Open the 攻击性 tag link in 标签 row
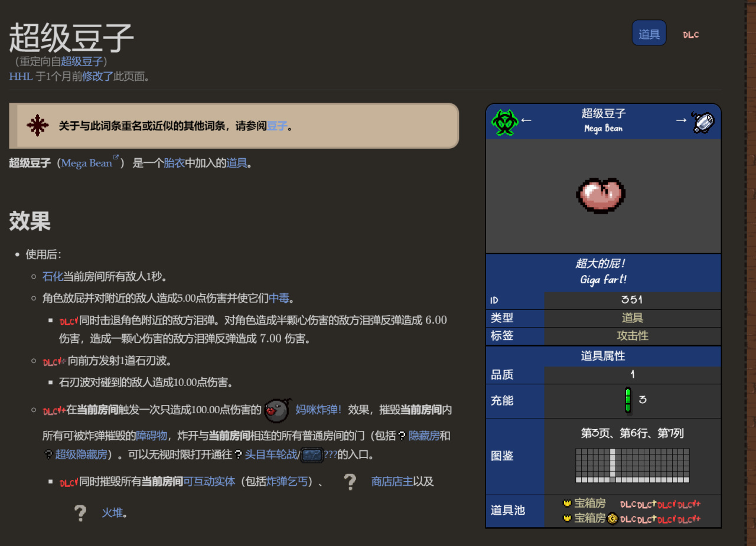This screenshot has width=756, height=546. point(633,336)
